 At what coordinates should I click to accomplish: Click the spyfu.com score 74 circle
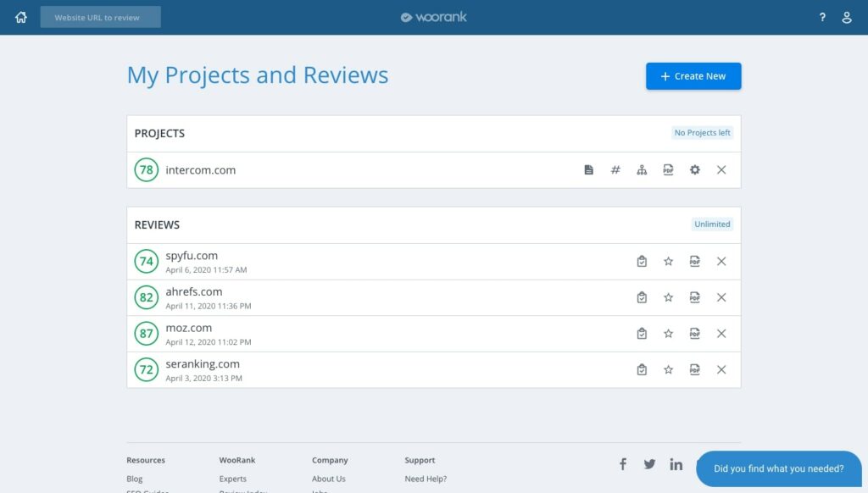pyautogui.click(x=146, y=261)
